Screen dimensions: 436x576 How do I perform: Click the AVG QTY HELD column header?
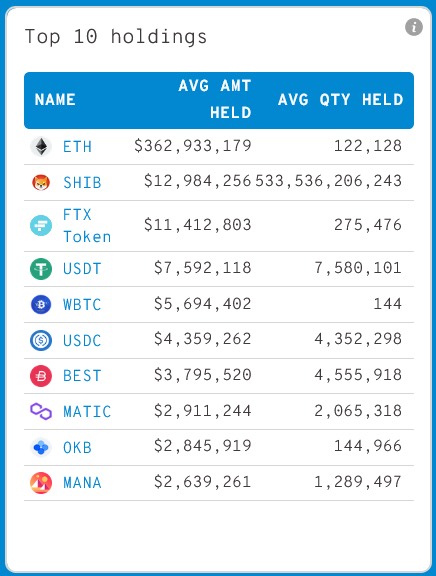pos(340,100)
